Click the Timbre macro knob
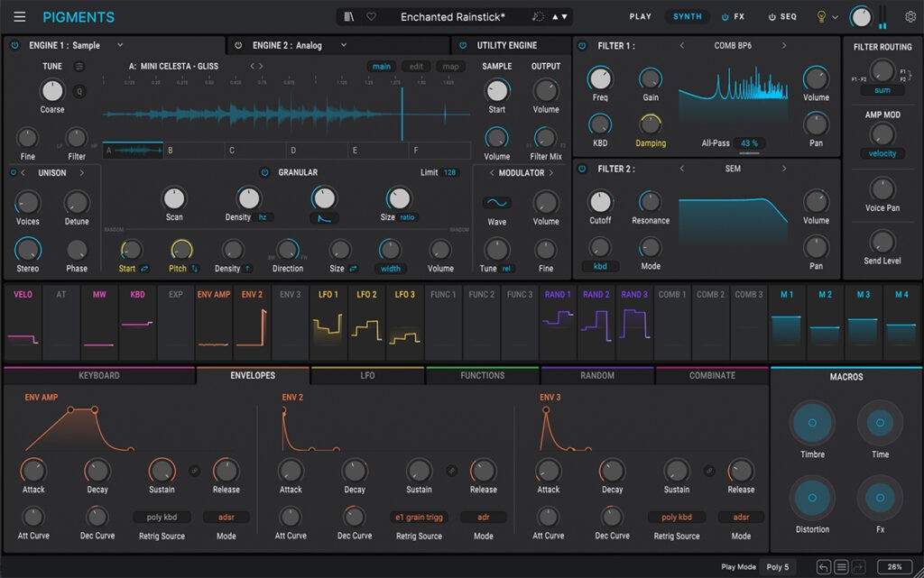 tap(812, 423)
